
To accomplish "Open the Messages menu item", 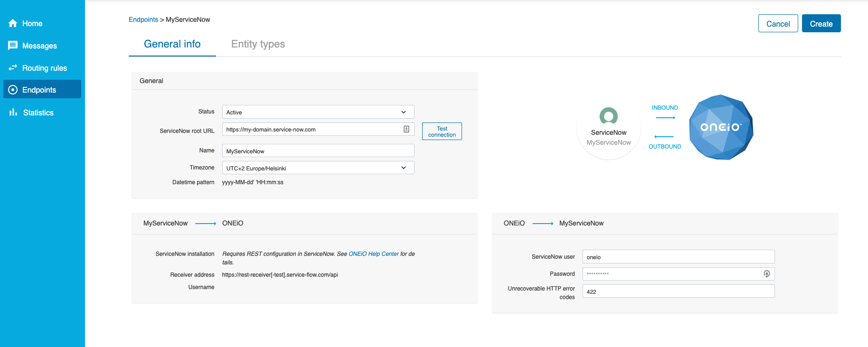I will click(x=42, y=46).
